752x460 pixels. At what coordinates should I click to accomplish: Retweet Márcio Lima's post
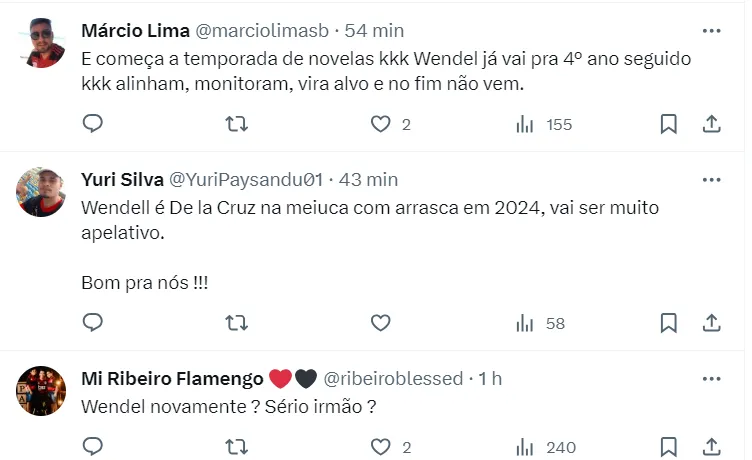point(237,124)
